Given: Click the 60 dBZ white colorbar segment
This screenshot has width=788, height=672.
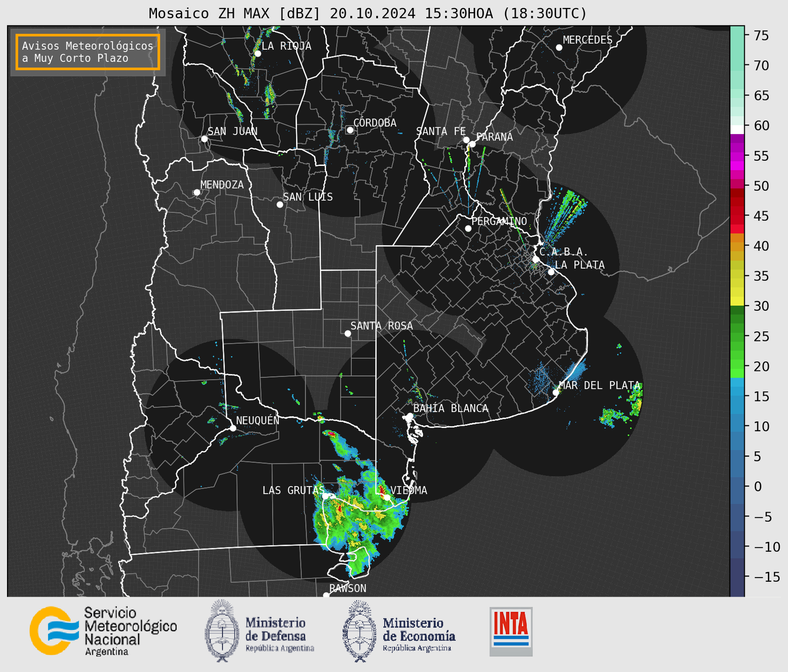Looking at the screenshot, I should pos(737,129).
